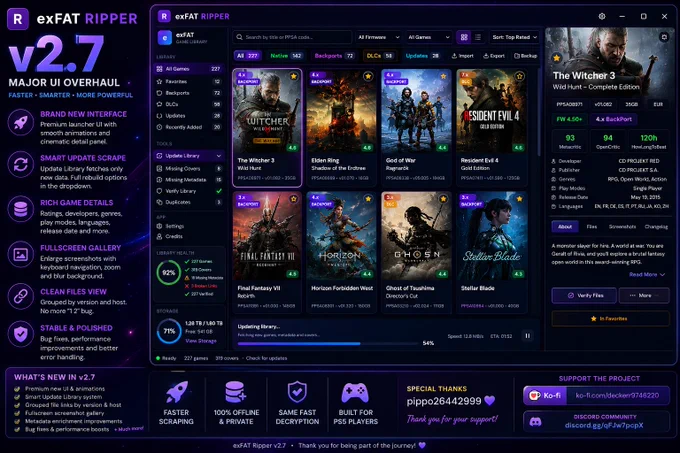This screenshot has width=680, height=453.
Task: Select the Backports 72 filter tab
Action: click(x=334, y=56)
